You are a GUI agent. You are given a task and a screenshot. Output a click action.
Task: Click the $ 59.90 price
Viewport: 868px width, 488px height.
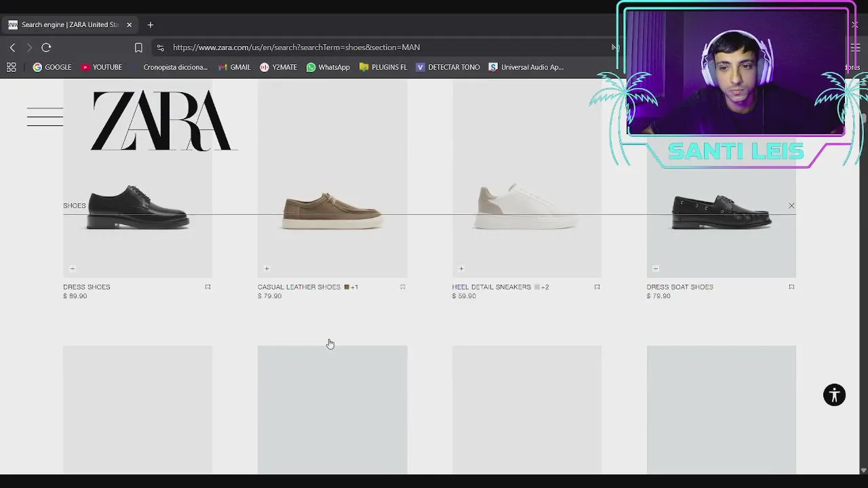coord(464,296)
